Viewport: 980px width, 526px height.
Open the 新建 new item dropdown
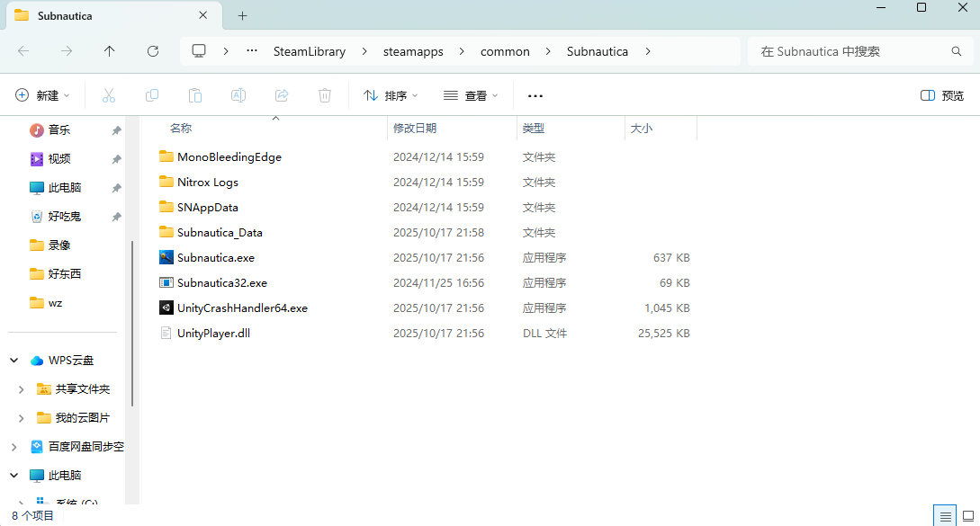[41, 95]
